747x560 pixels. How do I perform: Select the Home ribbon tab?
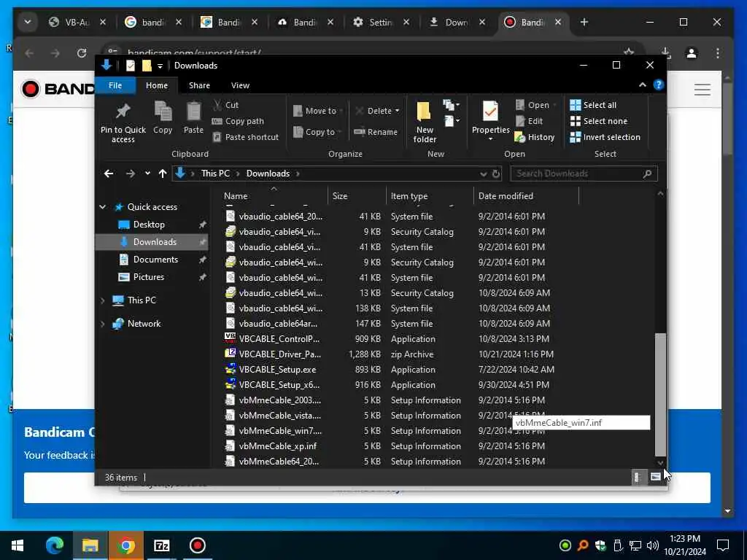coord(157,85)
